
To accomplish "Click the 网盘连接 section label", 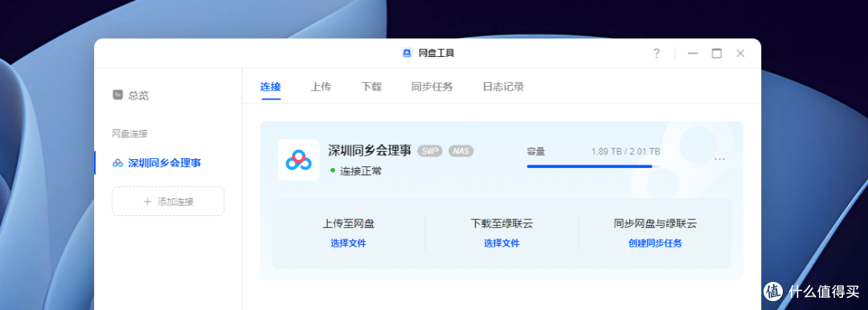I will [130, 133].
